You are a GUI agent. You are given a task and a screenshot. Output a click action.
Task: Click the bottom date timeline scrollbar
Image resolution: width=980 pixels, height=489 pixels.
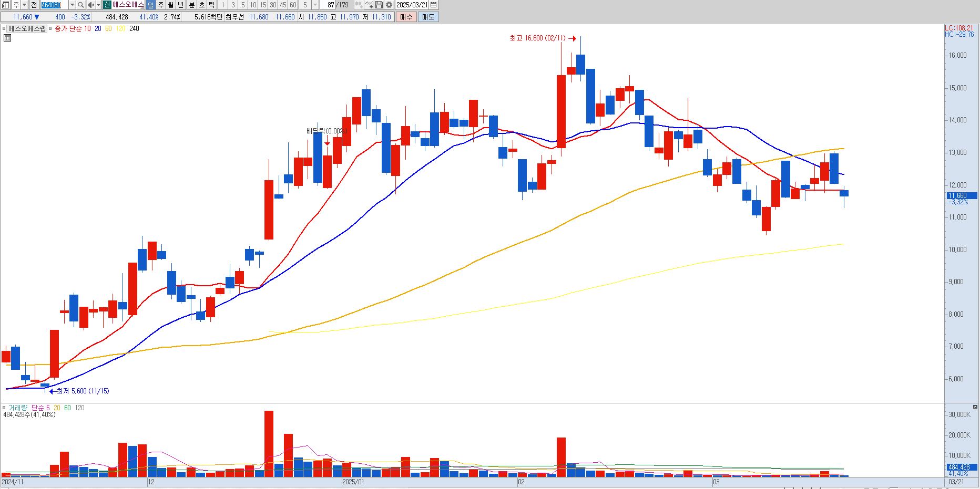tap(472, 482)
